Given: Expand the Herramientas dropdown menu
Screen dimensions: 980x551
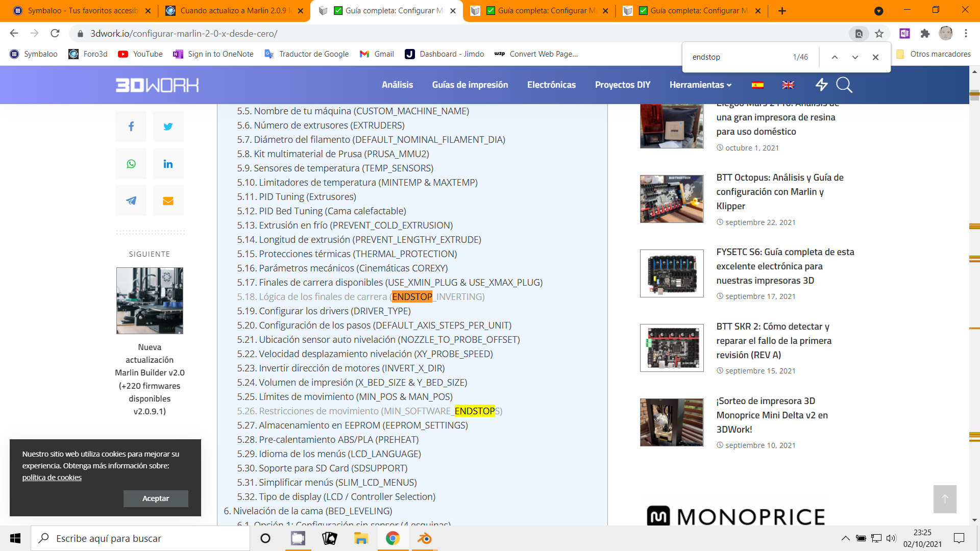Looking at the screenshot, I should pyautogui.click(x=700, y=85).
